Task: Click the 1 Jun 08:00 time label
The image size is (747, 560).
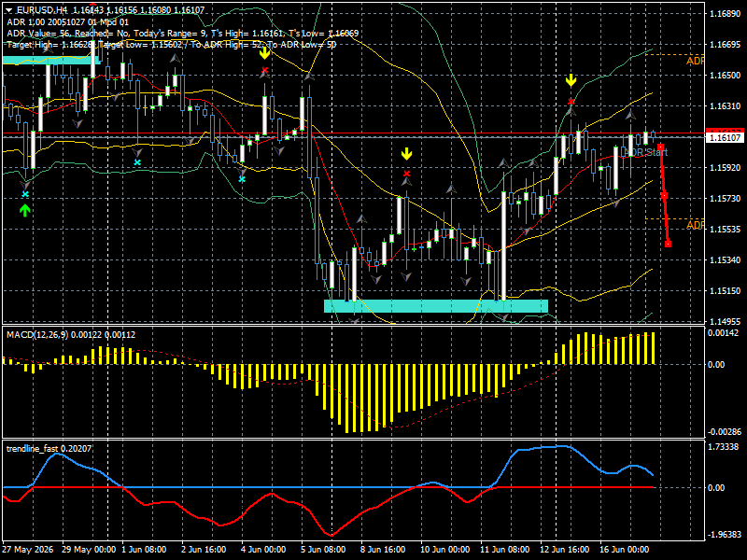Action: click(145, 550)
